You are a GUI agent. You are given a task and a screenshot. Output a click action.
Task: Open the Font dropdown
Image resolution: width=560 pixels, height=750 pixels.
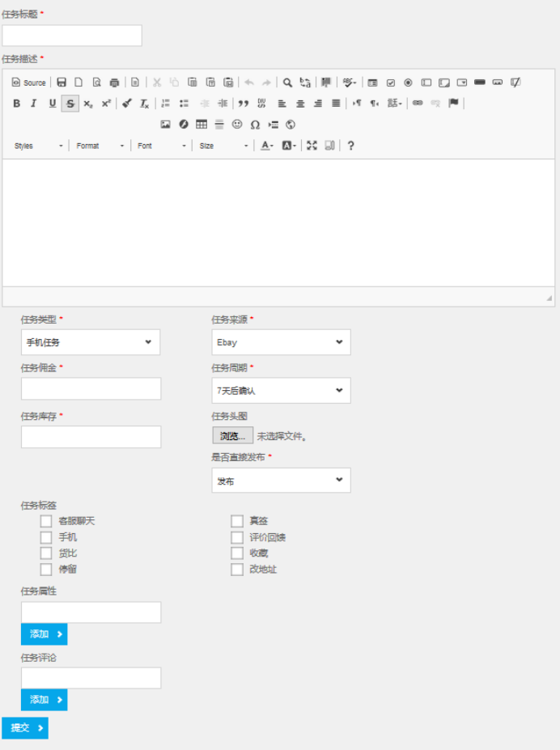161,146
